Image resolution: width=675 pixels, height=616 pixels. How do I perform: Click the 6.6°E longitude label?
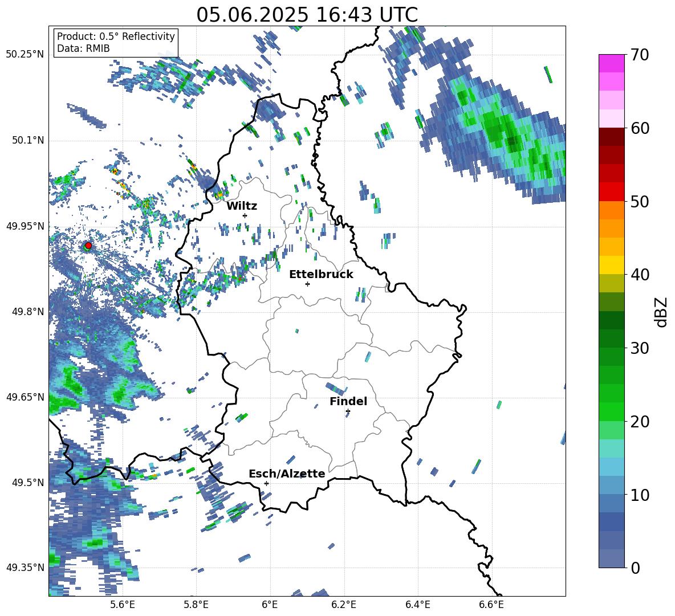(x=491, y=605)
